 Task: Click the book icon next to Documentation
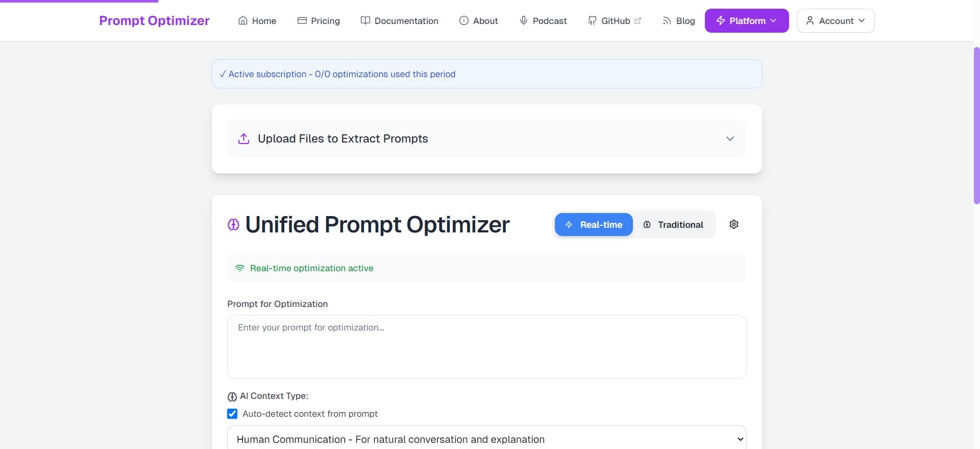pyautogui.click(x=365, y=20)
